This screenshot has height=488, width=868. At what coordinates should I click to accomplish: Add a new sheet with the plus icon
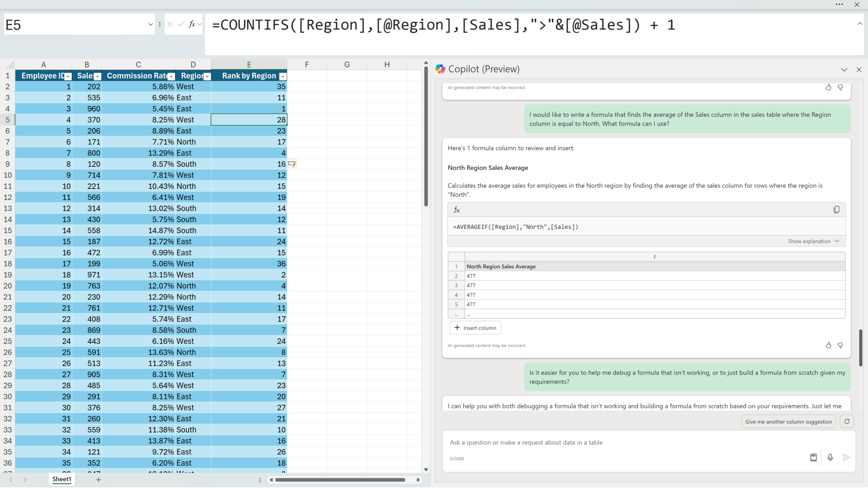coord(98,480)
